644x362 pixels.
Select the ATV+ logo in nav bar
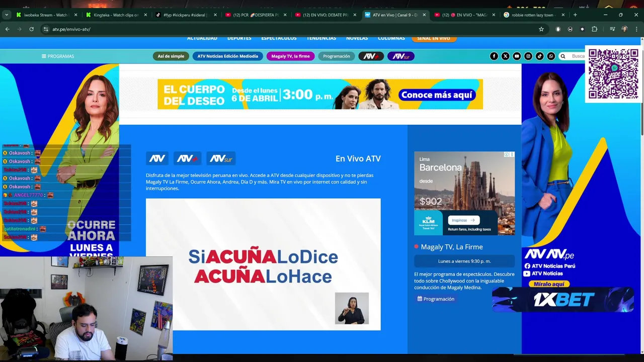[x=371, y=56]
